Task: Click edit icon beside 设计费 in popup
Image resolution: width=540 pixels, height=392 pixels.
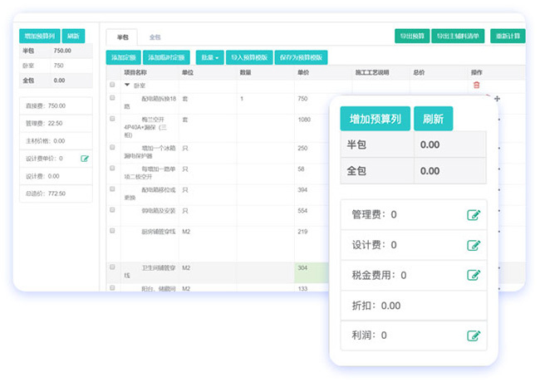Action: [x=474, y=245]
